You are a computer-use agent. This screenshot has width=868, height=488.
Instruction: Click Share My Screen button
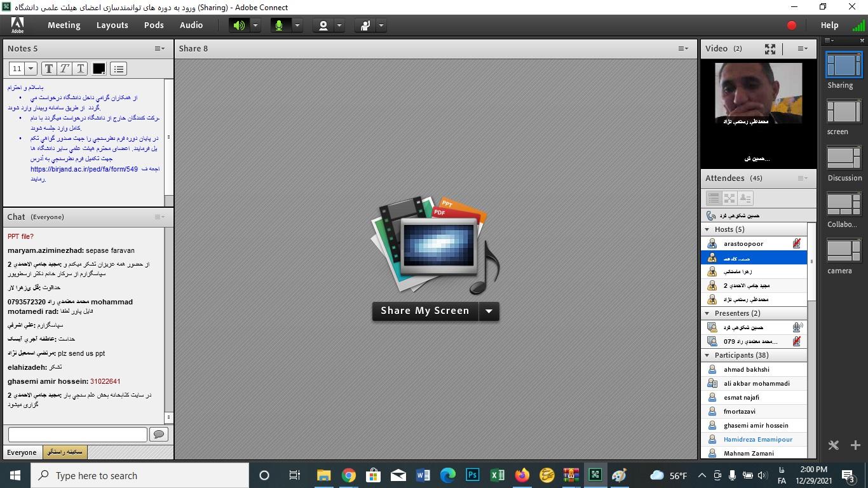[425, 311]
